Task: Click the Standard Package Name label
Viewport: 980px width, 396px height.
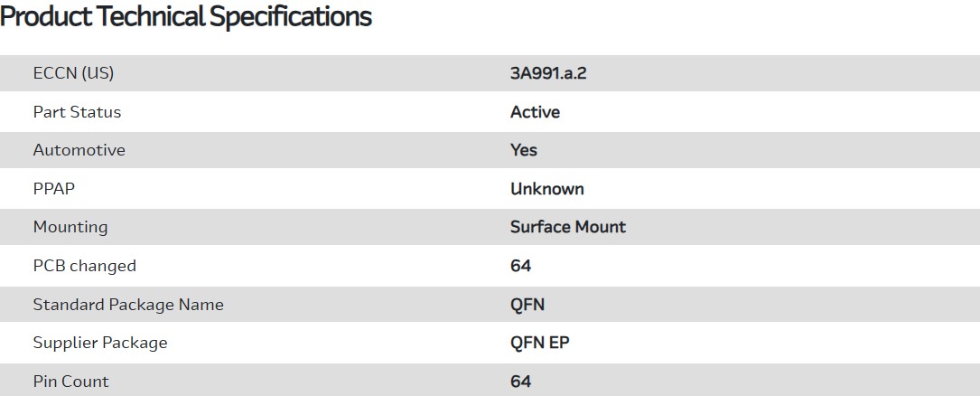Action: tap(128, 305)
